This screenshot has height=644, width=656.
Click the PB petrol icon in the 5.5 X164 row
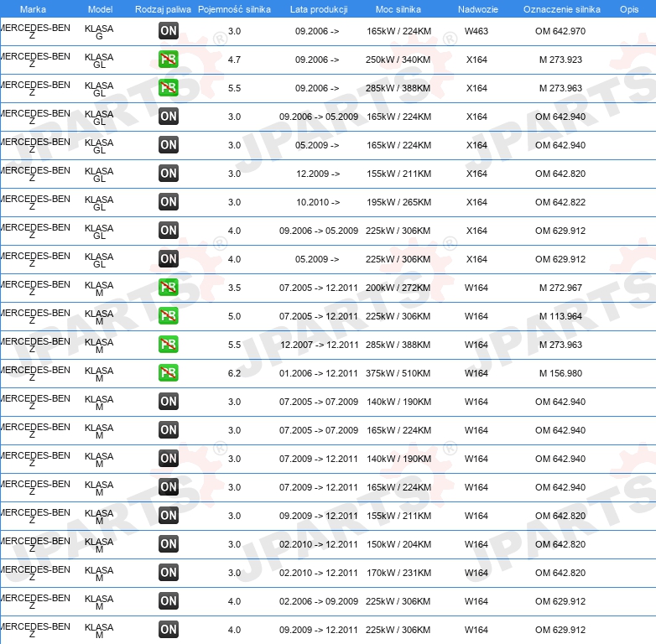coord(169,88)
